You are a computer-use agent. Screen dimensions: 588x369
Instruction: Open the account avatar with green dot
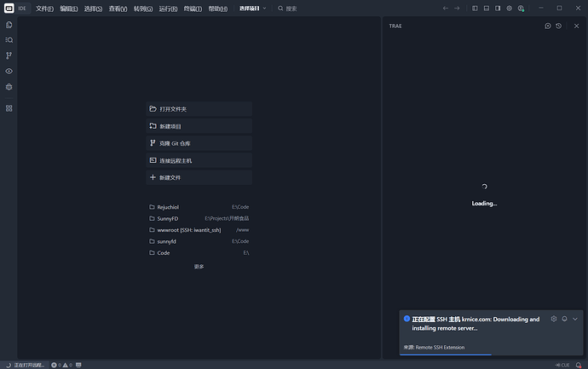[521, 9]
